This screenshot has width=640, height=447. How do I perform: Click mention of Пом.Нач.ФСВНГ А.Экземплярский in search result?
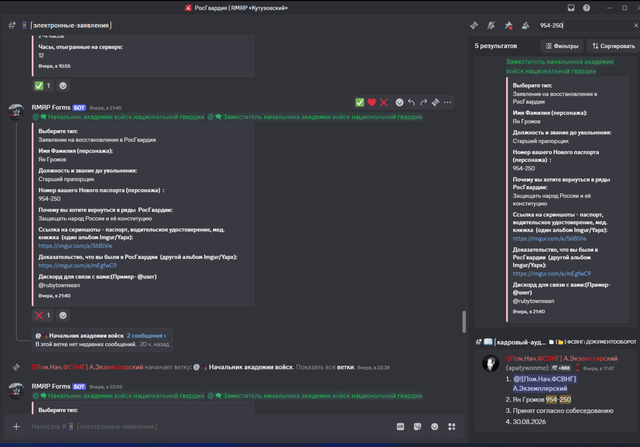click(544, 384)
